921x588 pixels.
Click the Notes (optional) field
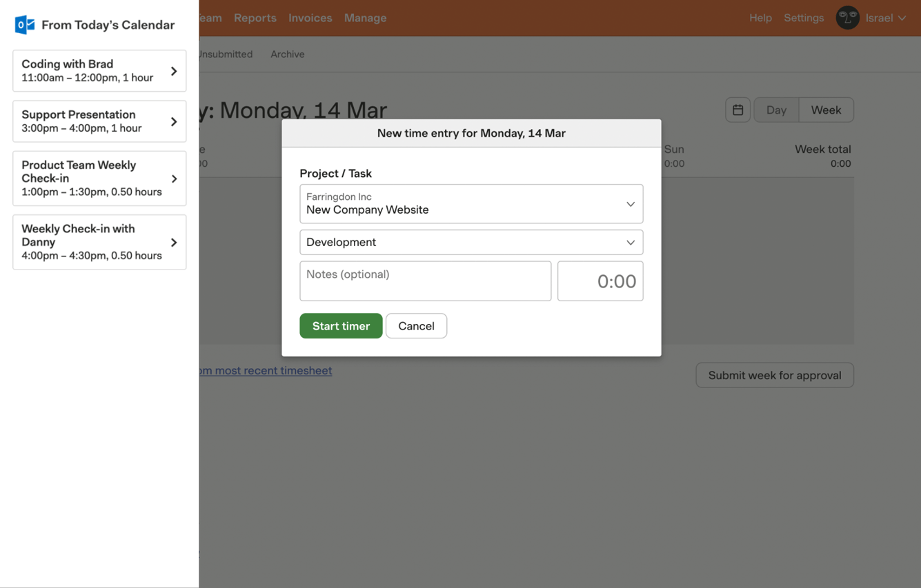point(425,281)
